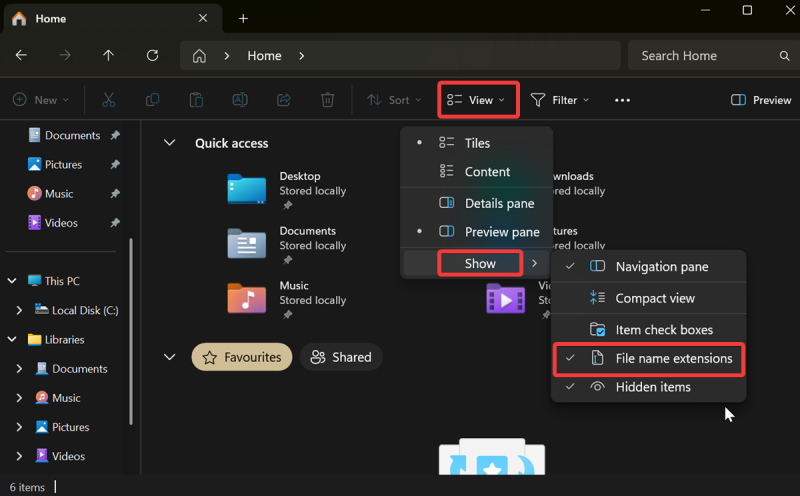Go up one level with Up arrow
Screen dimensions: 800x496
tap(109, 56)
